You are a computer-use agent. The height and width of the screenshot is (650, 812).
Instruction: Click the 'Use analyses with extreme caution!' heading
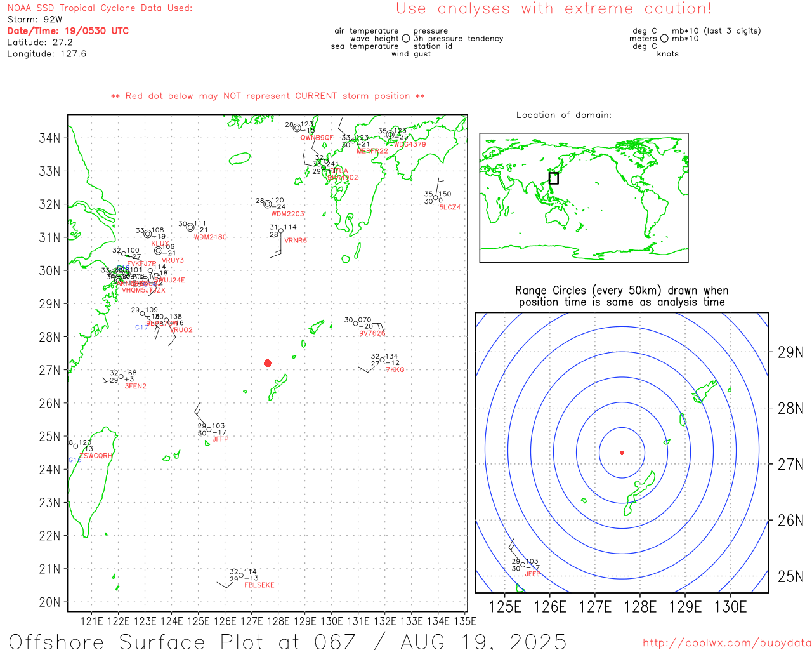point(554,9)
